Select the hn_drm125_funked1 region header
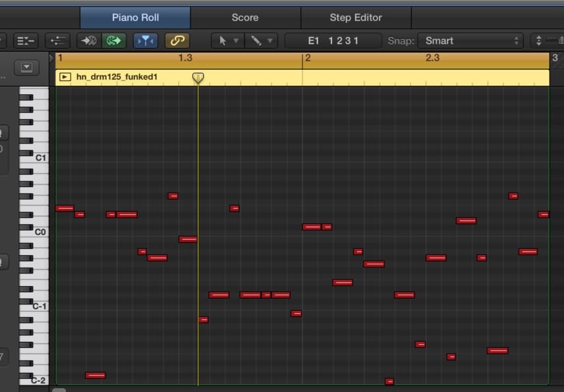564x392 pixels. 302,77
